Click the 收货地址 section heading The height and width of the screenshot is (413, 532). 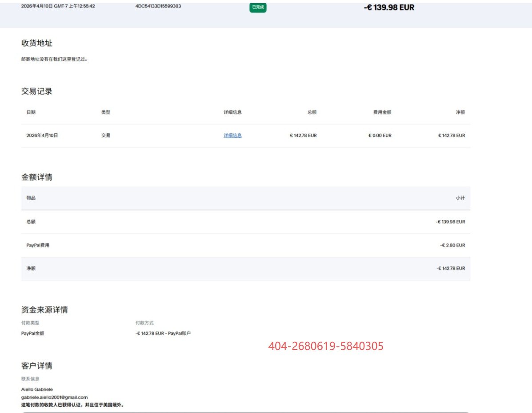tap(37, 43)
